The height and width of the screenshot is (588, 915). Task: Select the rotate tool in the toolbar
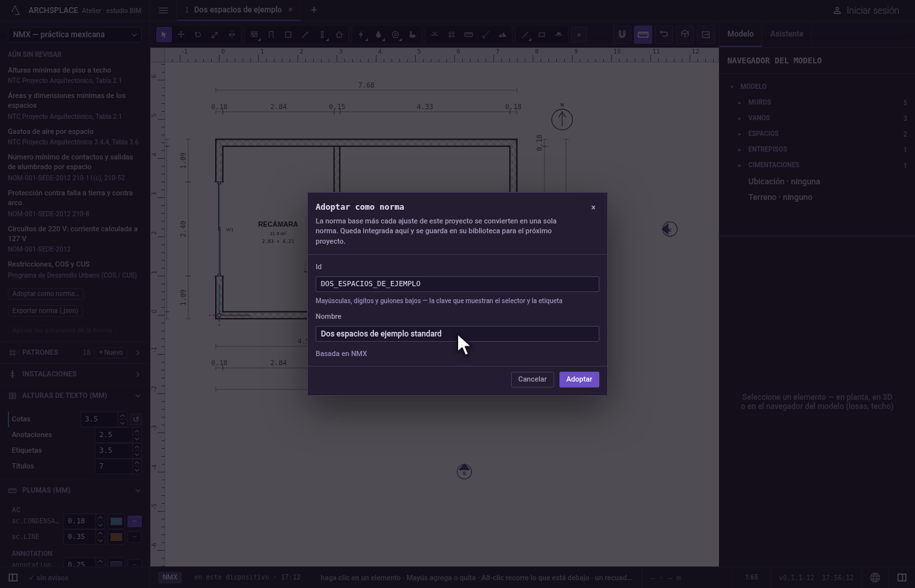[198, 35]
